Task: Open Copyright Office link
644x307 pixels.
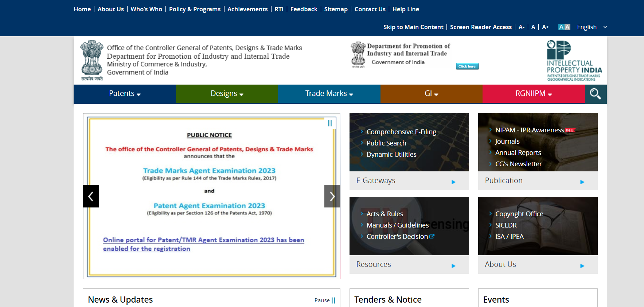Action: [519, 214]
